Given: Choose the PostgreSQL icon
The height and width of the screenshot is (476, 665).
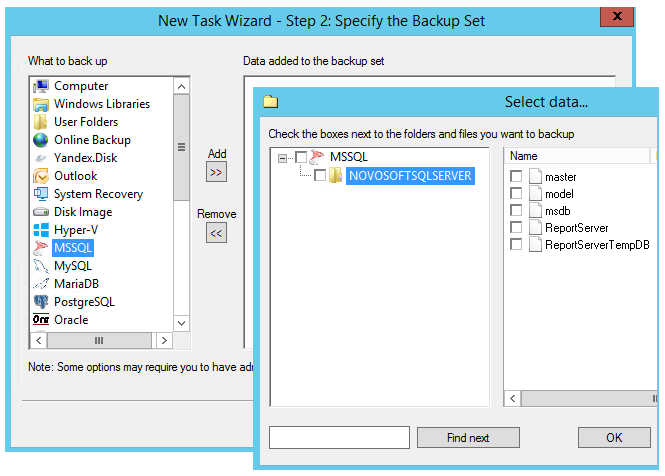Looking at the screenshot, I should coord(41,302).
